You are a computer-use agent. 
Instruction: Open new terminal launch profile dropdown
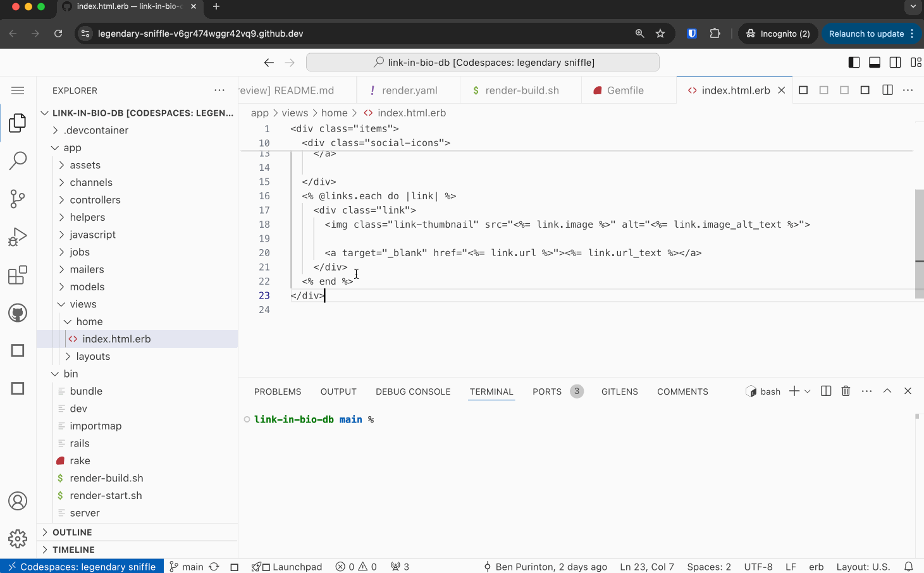tap(808, 391)
